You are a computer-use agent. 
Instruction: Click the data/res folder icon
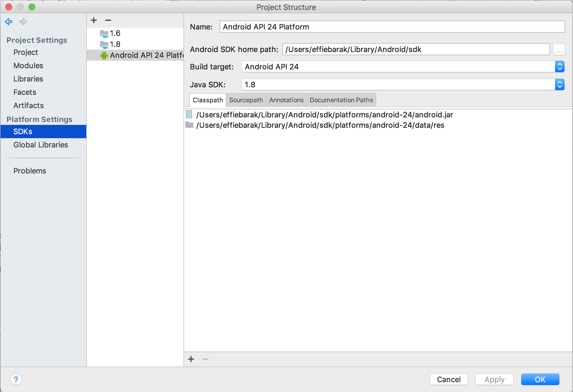coord(189,125)
